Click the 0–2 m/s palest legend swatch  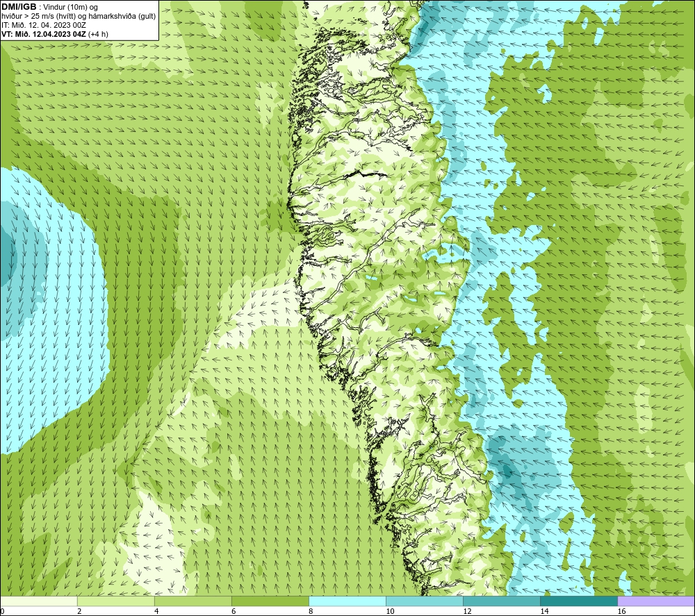pos(39,601)
